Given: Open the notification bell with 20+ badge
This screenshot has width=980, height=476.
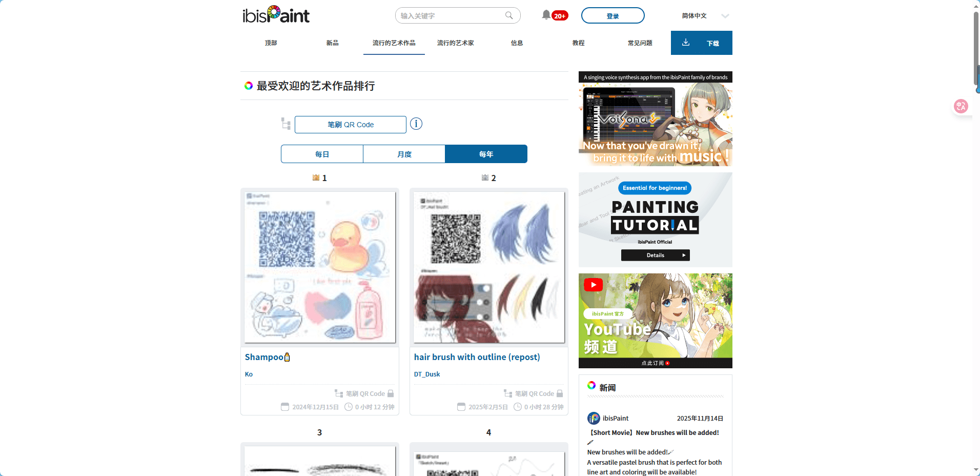Looking at the screenshot, I should pyautogui.click(x=545, y=15).
